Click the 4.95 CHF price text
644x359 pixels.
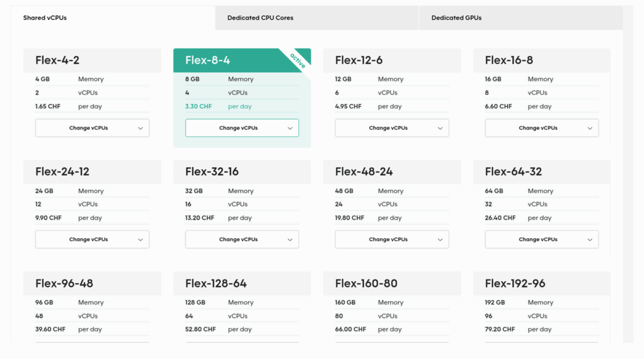(348, 106)
